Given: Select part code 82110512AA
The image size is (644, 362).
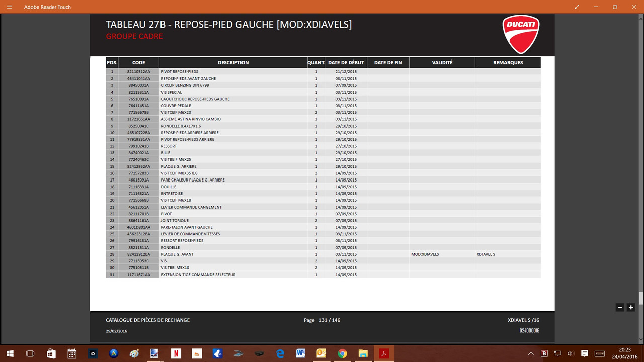Looking at the screenshot, I should pos(138,72).
